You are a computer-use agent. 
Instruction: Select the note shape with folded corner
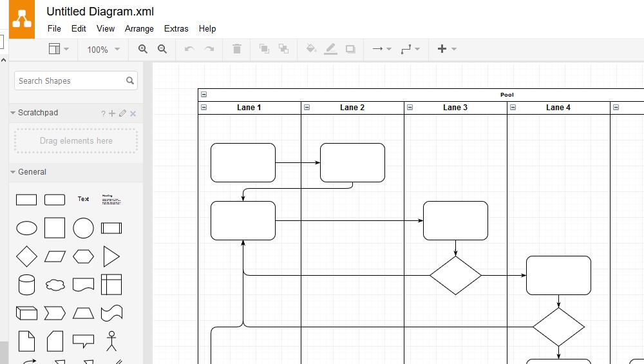pyautogui.click(x=26, y=341)
